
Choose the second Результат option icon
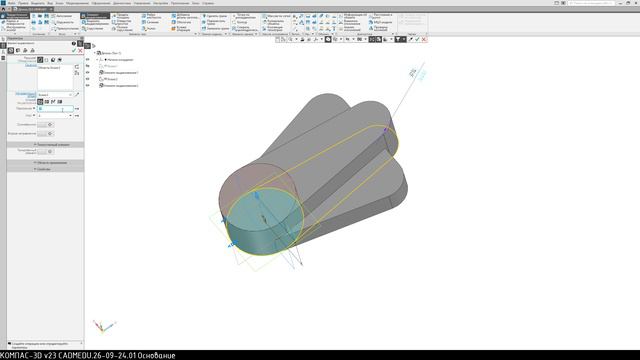47,60
